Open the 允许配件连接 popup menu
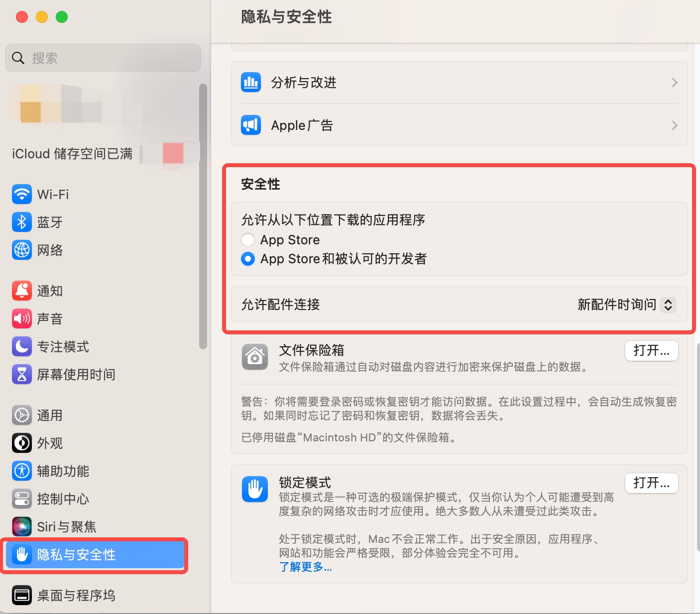 pyautogui.click(x=668, y=305)
